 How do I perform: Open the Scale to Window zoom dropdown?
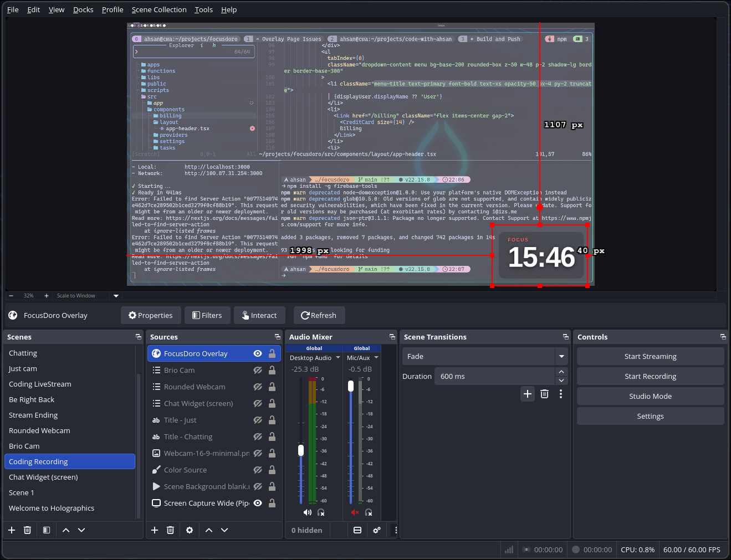coord(116,295)
